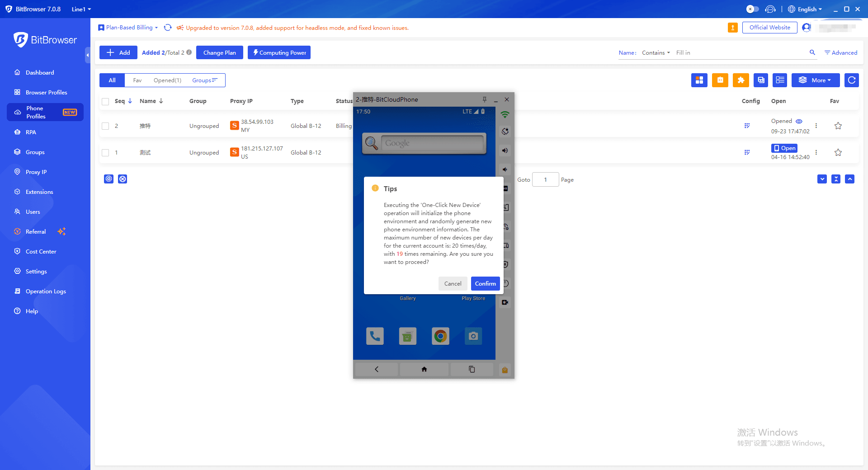Add profile 2 to favorites star
This screenshot has height=470, width=868.
(838, 126)
